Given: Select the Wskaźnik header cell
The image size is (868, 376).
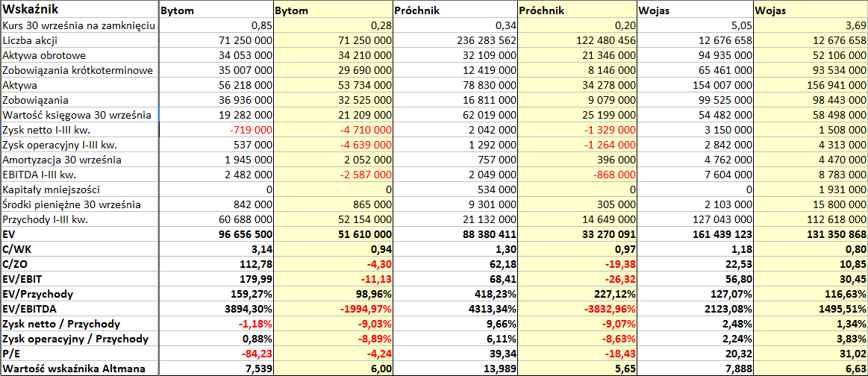Looking at the screenshot, I should click(80, 10).
